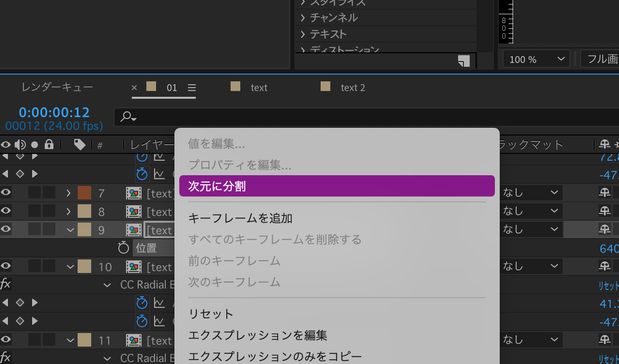Collapse CC Radial effect on layer 11

107,359
